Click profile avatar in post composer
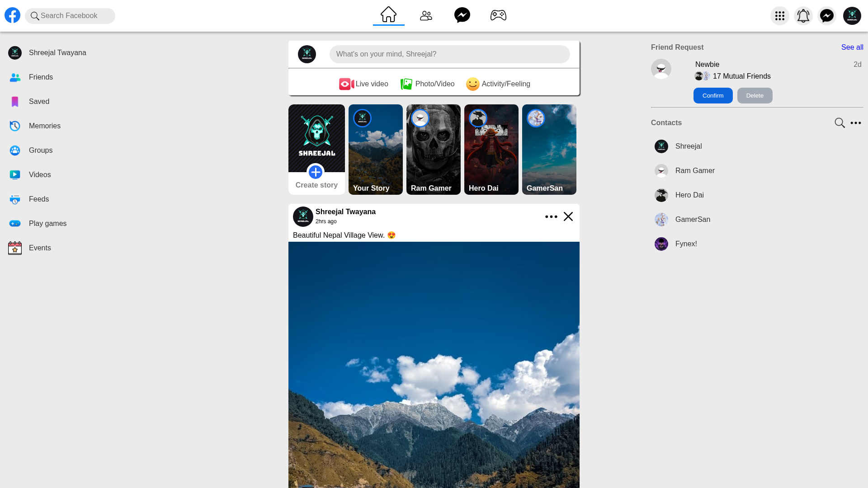The width and height of the screenshot is (868, 488). (x=307, y=54)
